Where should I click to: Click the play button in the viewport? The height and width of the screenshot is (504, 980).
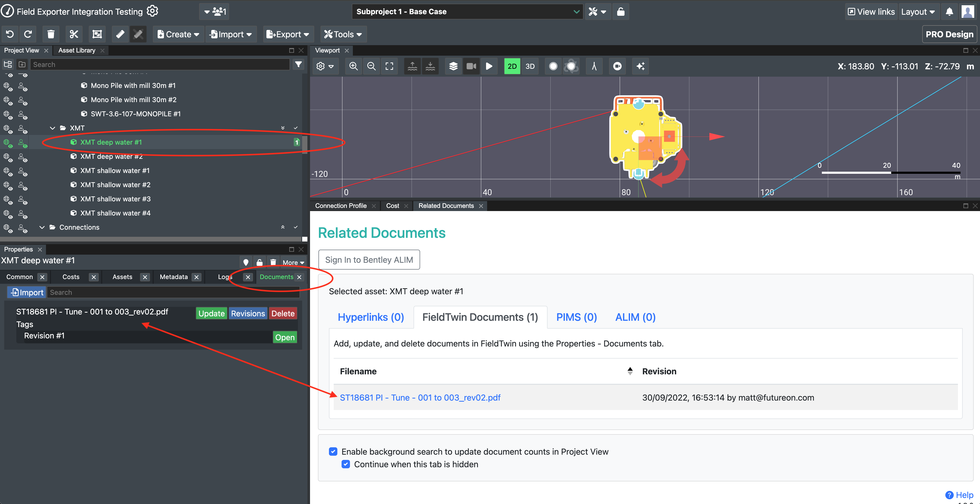(489, 66)
